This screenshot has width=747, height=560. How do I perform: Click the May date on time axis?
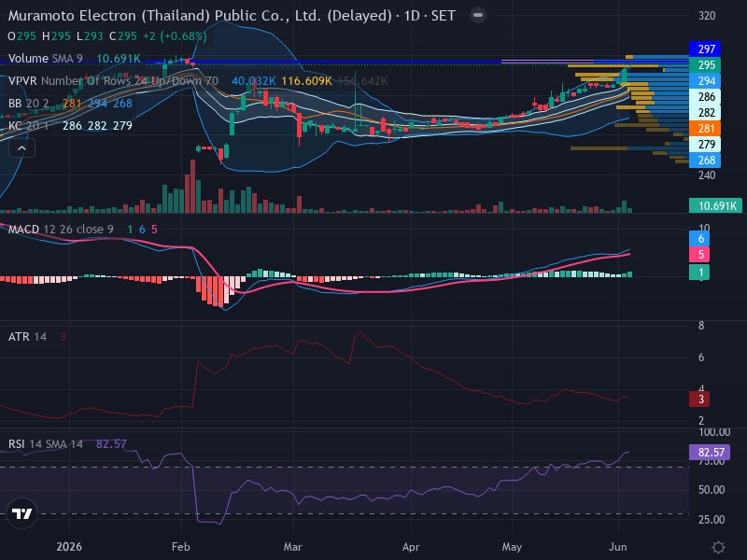pyautogui.click(x=512, y=547)
